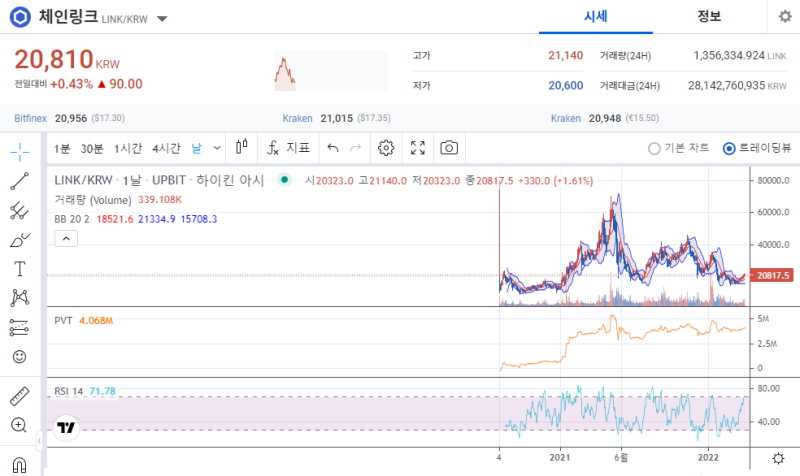Select the text annotation tool
Image resolution: width=800 pixels, height=476 pixels.
tap(19, 269)
